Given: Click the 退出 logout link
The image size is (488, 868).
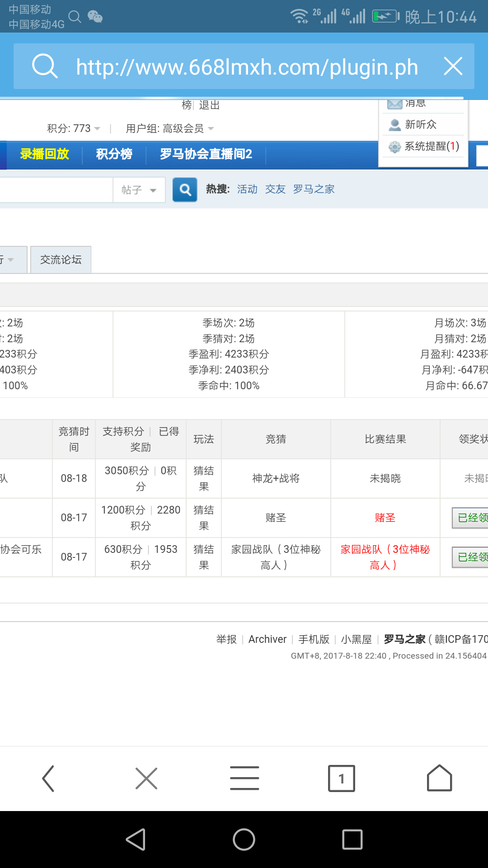Looking at the screenshot, I should [x=209, y=105].
